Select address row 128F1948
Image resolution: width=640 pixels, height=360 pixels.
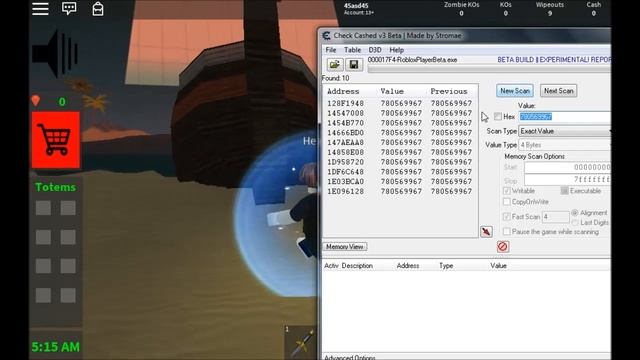click(x=400, y=103)
